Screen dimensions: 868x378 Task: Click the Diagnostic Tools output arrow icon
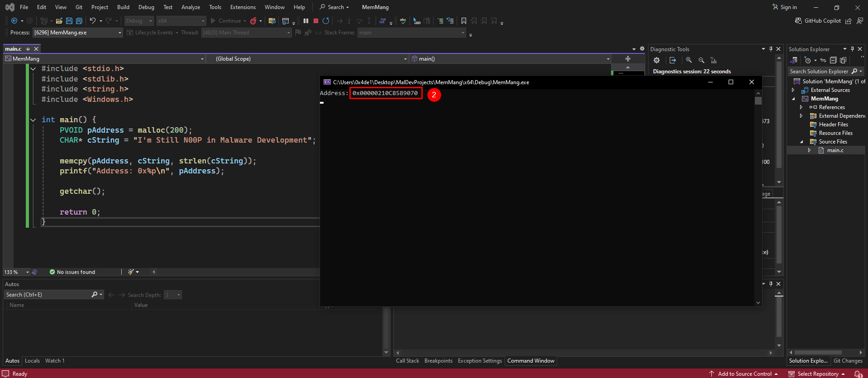[x=673, y=60]
